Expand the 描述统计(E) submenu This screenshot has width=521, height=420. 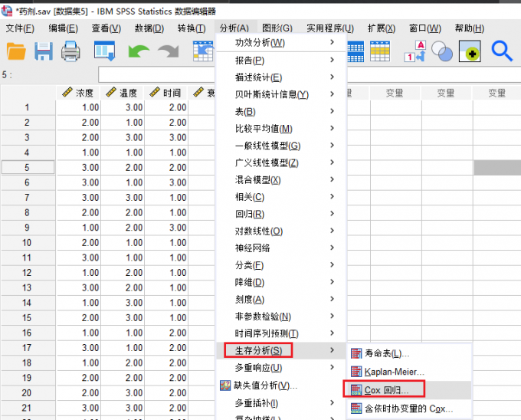click(258, 77)
